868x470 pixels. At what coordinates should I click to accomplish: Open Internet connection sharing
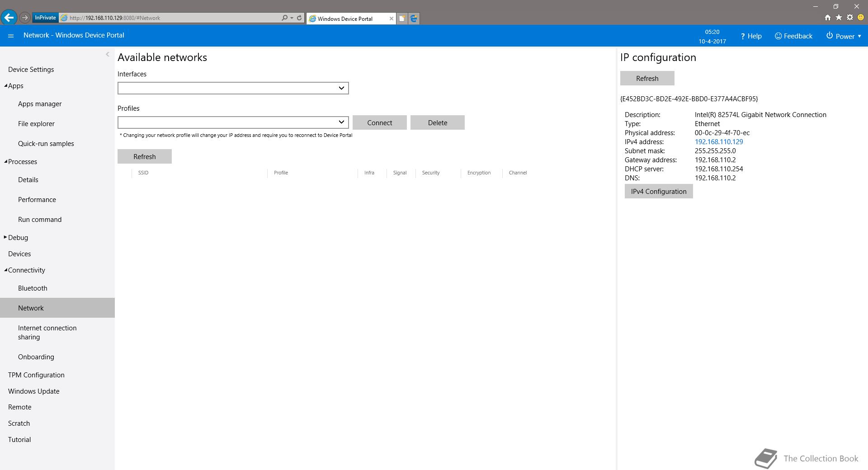pyautogui.click(x=47, y=333)
